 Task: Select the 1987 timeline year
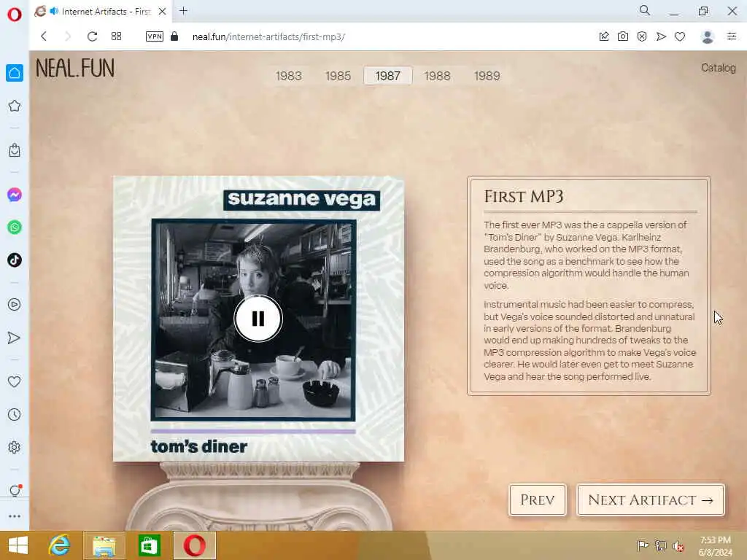[x=388, y=76]
